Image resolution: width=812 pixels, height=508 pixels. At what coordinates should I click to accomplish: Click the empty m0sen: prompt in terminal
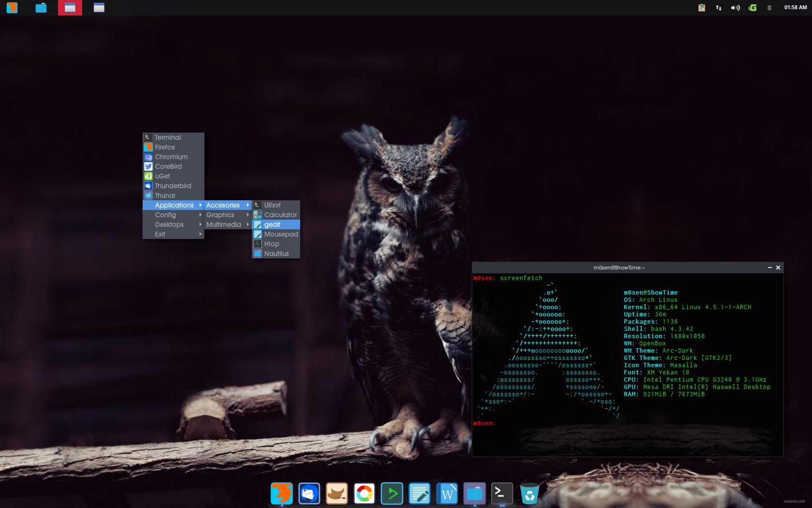pyautogui.click(x=485, y=423)
